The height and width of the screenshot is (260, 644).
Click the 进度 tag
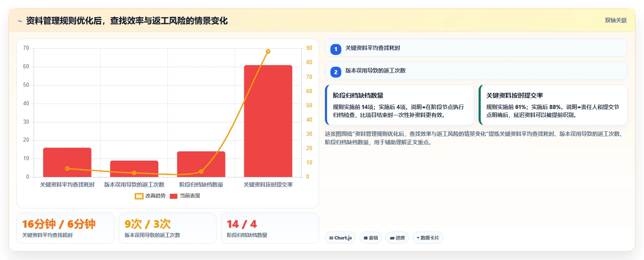click(x=397, y=238)
